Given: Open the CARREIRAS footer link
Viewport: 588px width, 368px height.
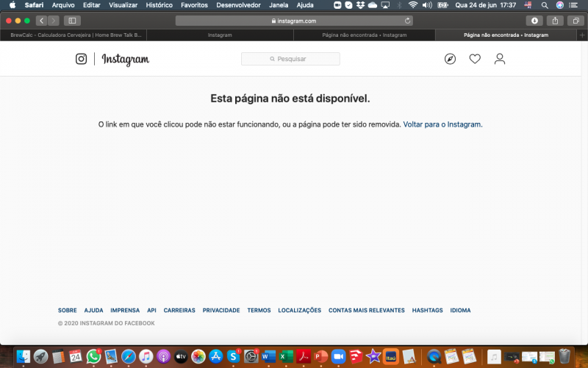Looking at the screenshot, I should (x=179, y=310).
